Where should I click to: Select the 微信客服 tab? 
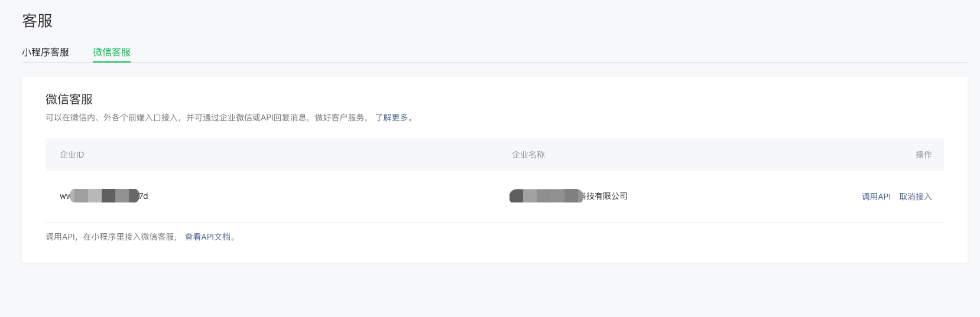coord(112,52)
